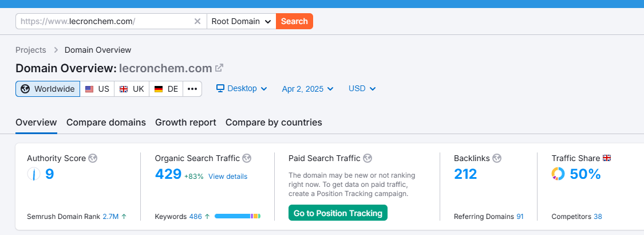This screenshot has height=235, width=644.
Task: Select the Worldwide database
Action: (x=48, y=89)
